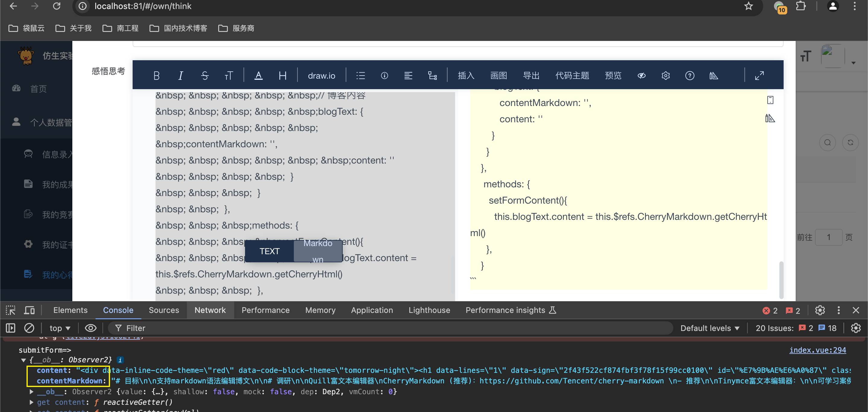
Task: Open the 画图 drawing menu
Action: click(499, 75)
